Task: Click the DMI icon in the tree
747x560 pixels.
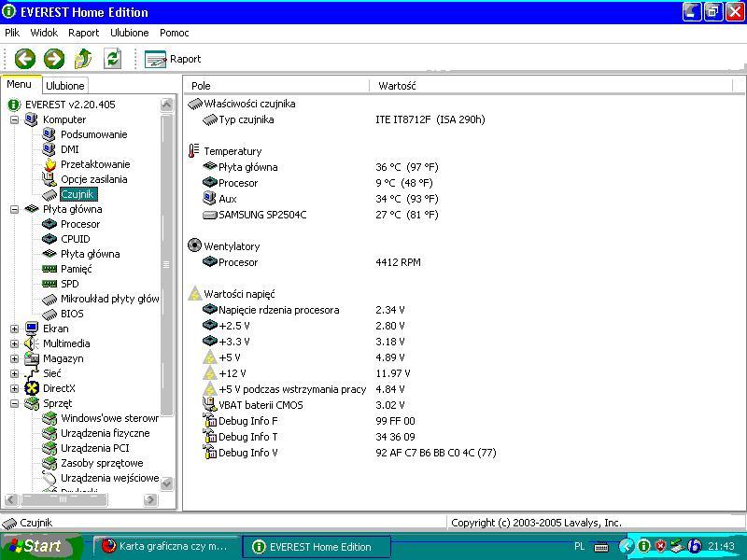Action: click(x=49, y=149)
